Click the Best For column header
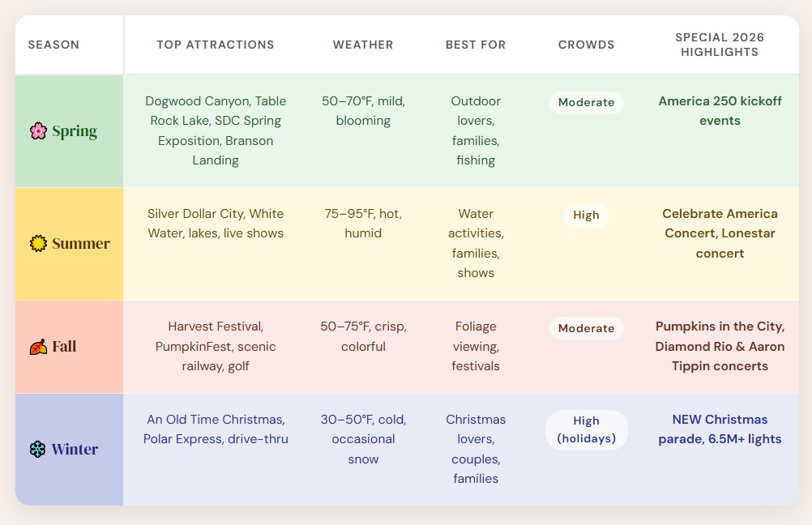This screenshot has width=812, height=525. [476, 45]
